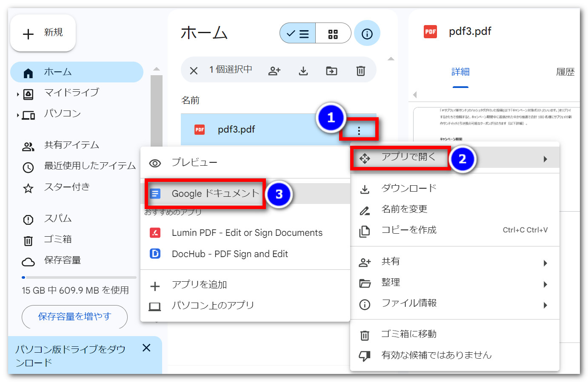Expand the 共有 submenu
This screenshot has height=382, width=588.
(x=454, y=261)
